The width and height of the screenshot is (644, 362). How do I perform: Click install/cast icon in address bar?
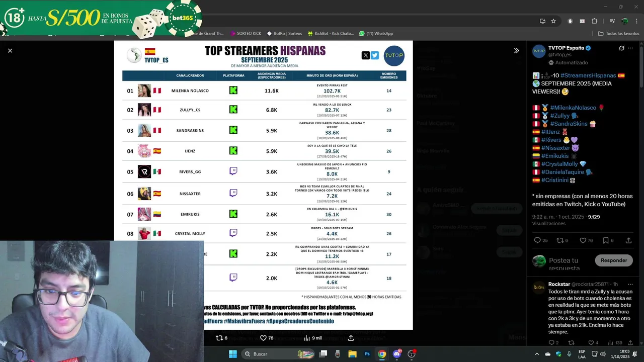(542, 21)
